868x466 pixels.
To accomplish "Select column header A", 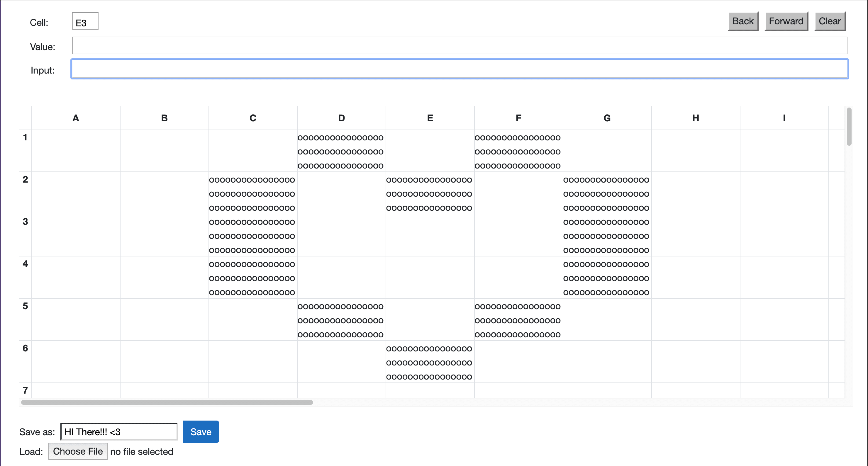I will pyautogui.click(x=76, y=118).
